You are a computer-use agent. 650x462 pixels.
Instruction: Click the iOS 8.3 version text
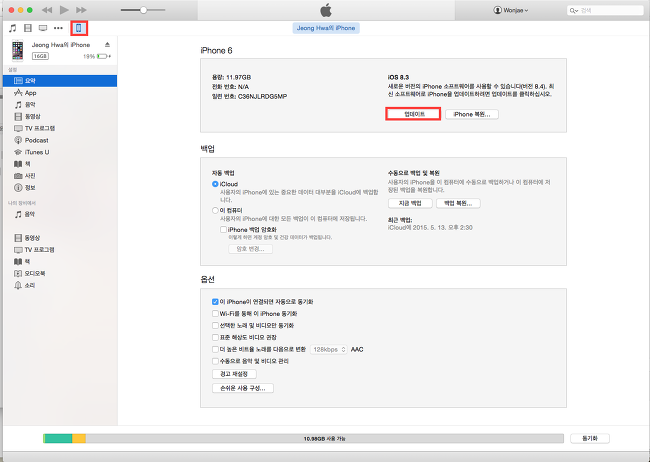(398, 77)
